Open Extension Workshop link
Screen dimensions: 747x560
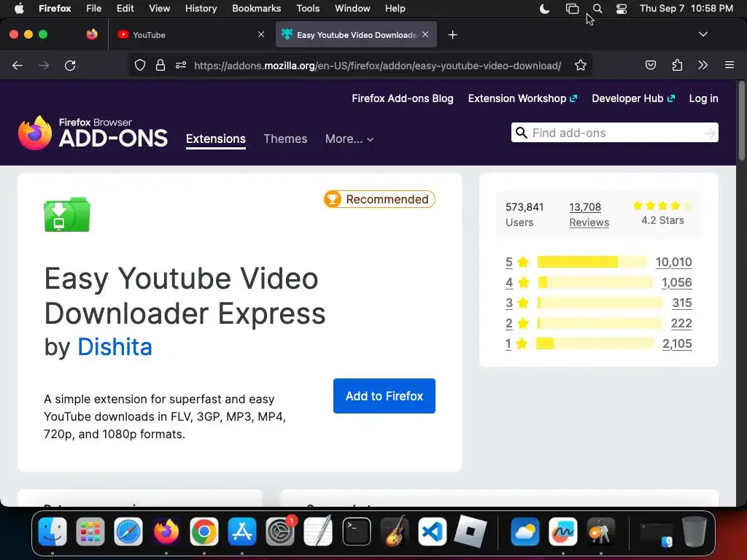(x=522, y=98)
